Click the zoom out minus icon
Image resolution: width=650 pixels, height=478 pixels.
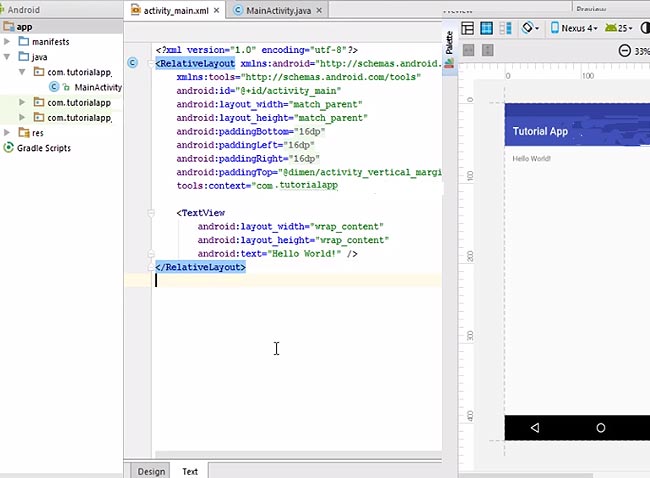tap(625, 51)
